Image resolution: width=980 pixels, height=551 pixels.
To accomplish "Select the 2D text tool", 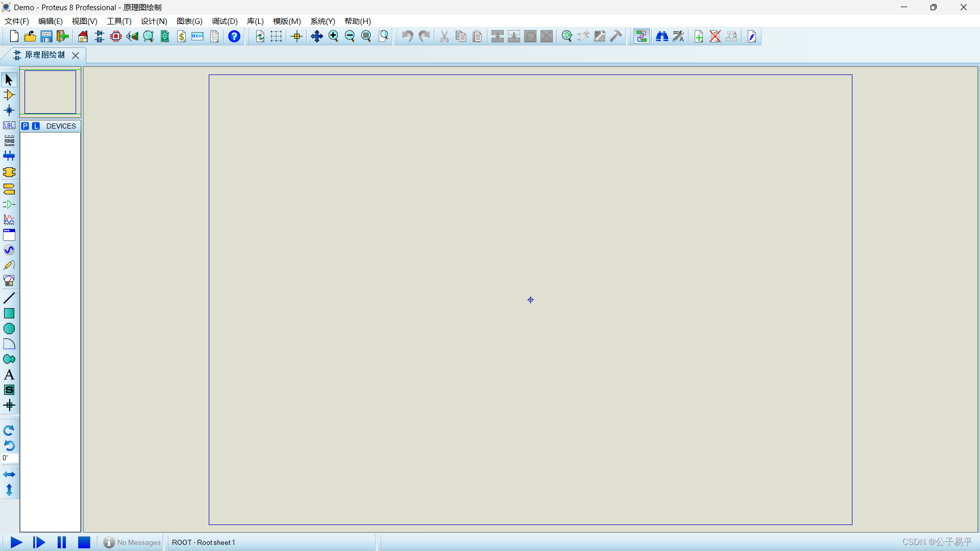I will 9,375.
